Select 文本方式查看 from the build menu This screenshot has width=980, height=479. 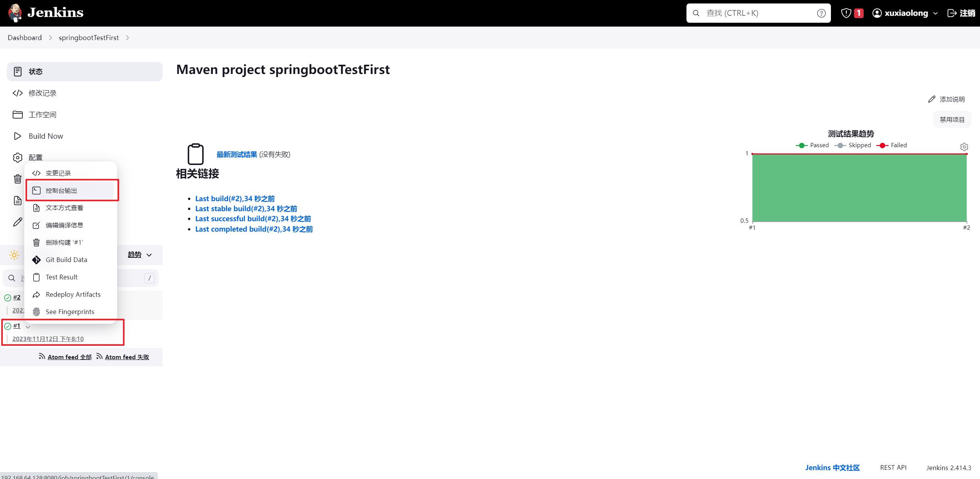coord(70,208)
